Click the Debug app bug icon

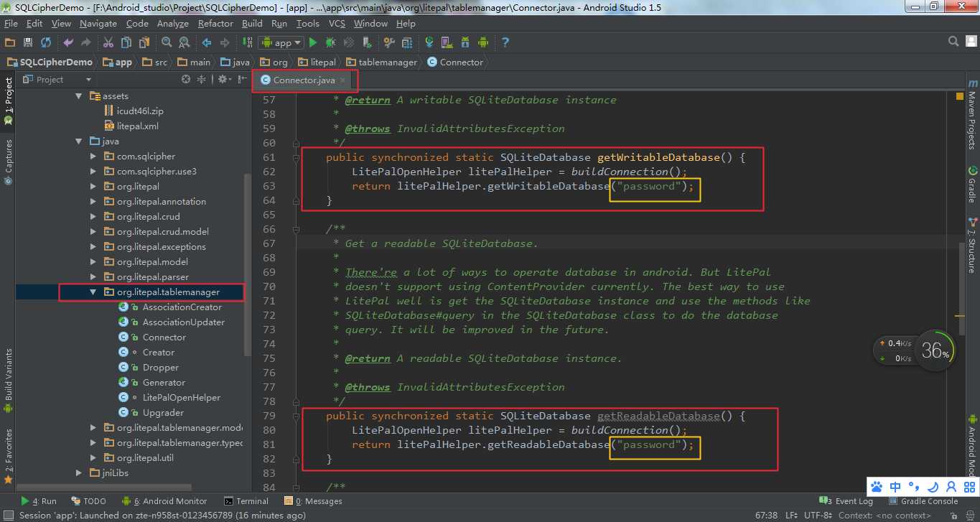pyautogui.click(x=330, y=43)
